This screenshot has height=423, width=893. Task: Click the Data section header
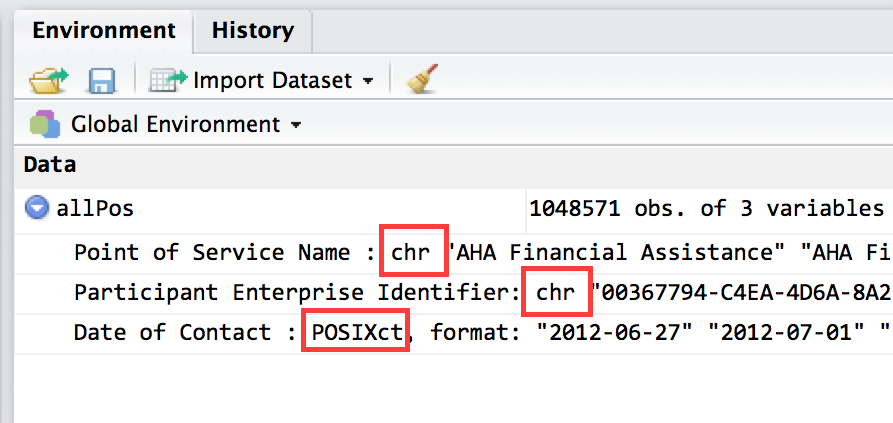(x=50, y=164)
